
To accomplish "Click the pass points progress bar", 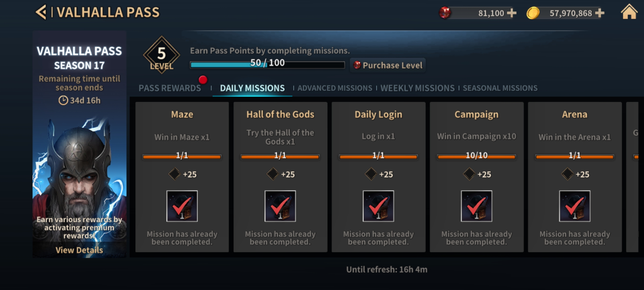I will tap(267, 65).
